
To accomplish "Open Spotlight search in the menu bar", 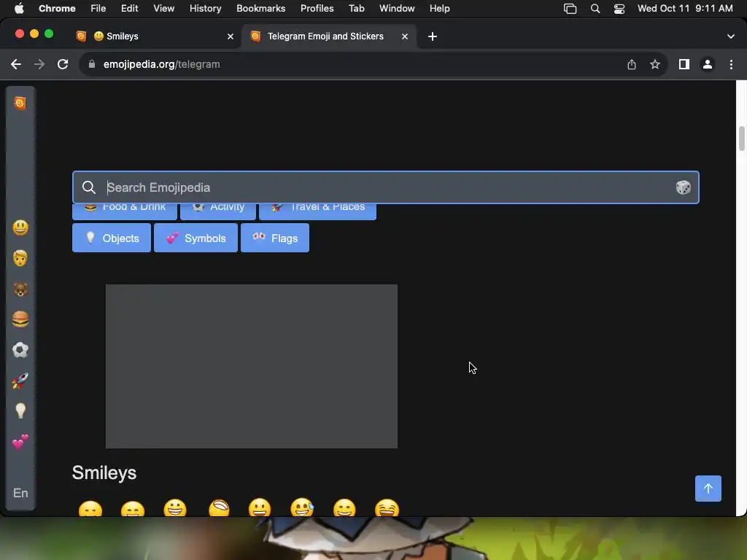I will [595, 8].
